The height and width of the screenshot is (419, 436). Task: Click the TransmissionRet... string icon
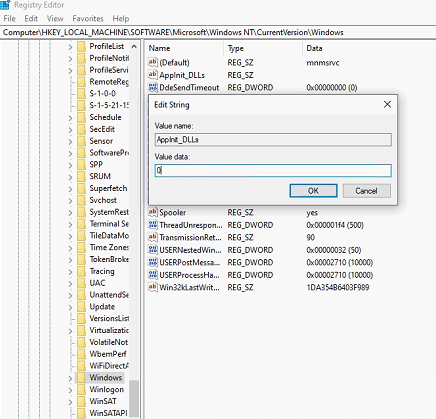point(153,237)
